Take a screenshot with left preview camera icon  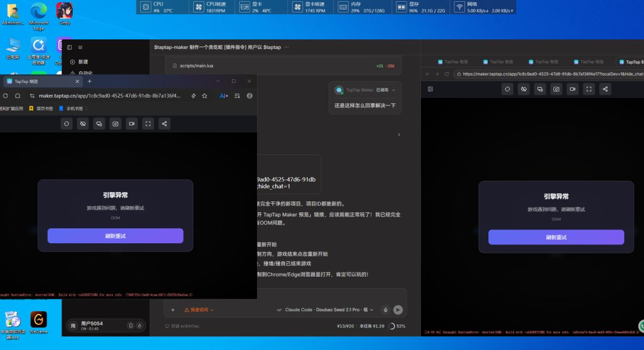[x=116, y=123]
